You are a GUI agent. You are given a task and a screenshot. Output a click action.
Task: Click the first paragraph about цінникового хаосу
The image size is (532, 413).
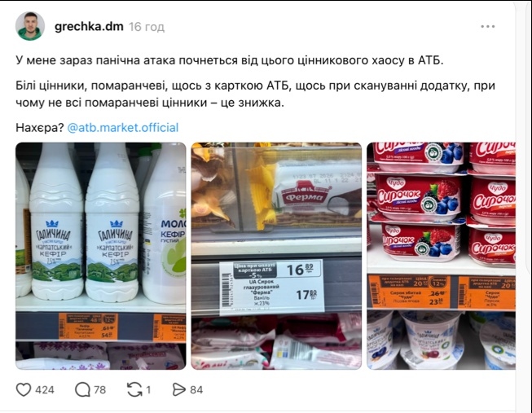[230, 60]
